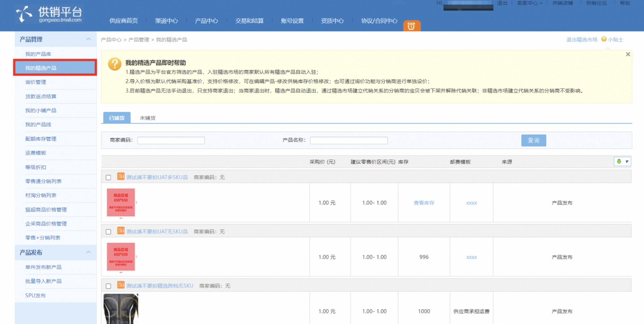Check the box for 测试请不要拍精选跨档无SKU
This screenshot has height=324, width=644.
pos(108,286)
